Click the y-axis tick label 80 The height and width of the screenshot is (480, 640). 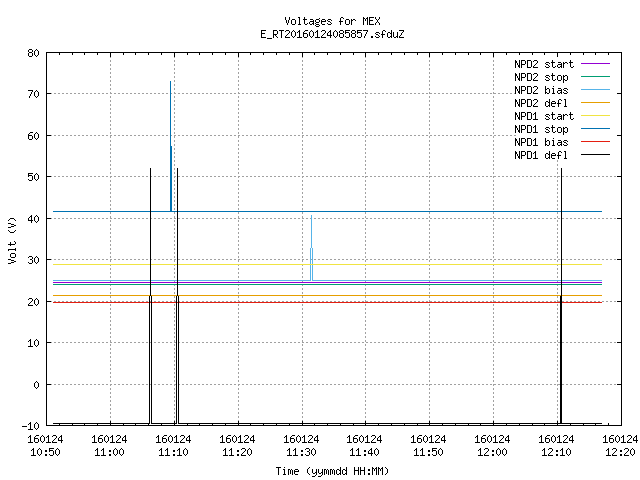pyautogui.click(x=33, y=53)
